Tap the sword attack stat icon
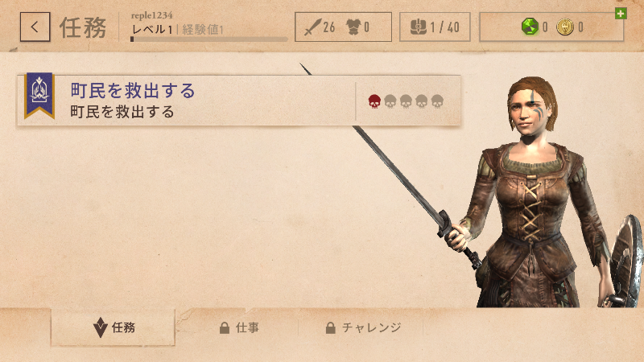Screen dimensions: 644x362 312,27
